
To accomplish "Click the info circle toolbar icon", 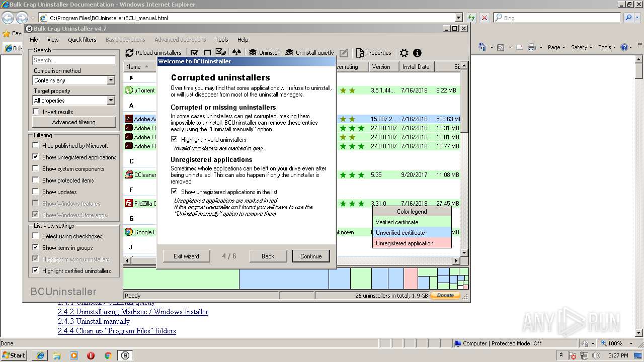I will point(417,53).
